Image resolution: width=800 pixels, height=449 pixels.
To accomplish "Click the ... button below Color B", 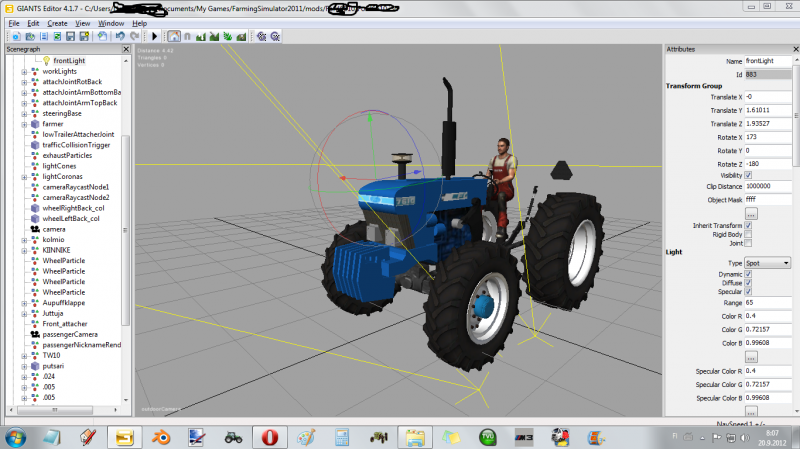I will click(x=751, y=357).
